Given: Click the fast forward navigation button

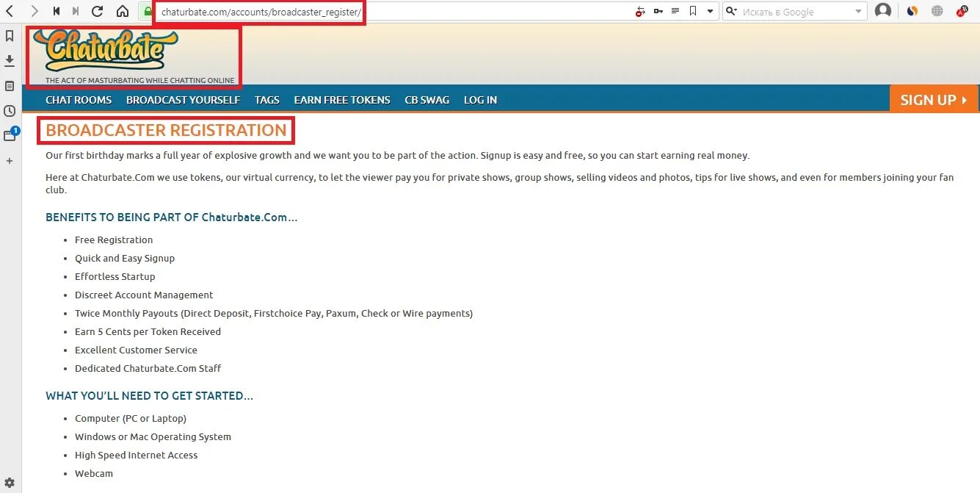Looking at the screenshot, I should coord(76,11).
